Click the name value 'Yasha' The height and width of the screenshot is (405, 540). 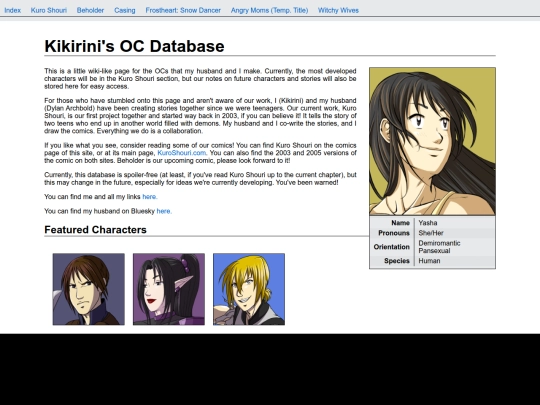coord(428,223)
